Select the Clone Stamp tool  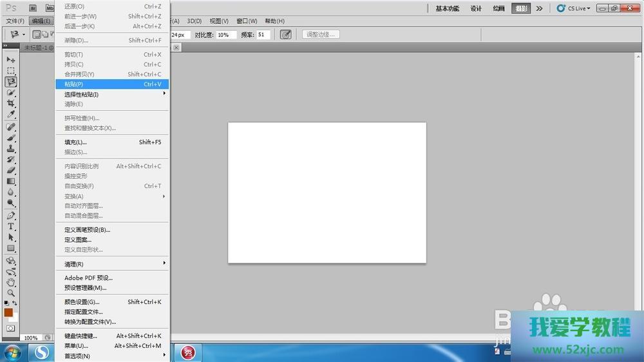pos(11,148)
